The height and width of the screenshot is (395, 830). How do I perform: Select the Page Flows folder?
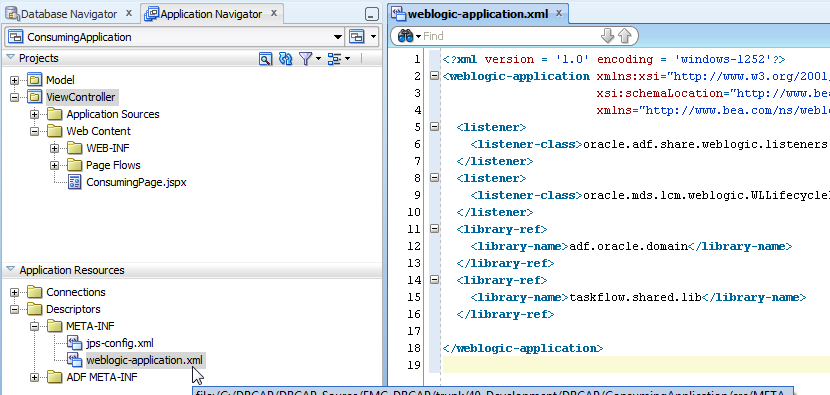click(x=113, y=165)
